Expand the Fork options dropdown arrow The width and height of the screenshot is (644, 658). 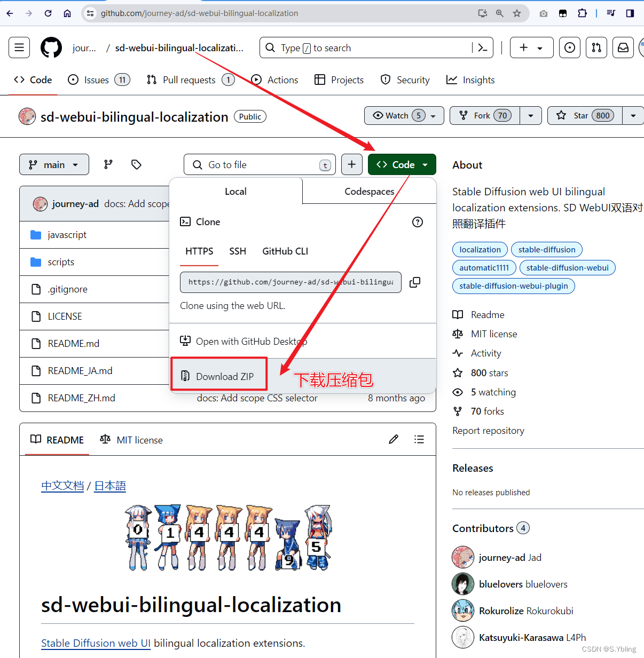(x=530, y=116)
